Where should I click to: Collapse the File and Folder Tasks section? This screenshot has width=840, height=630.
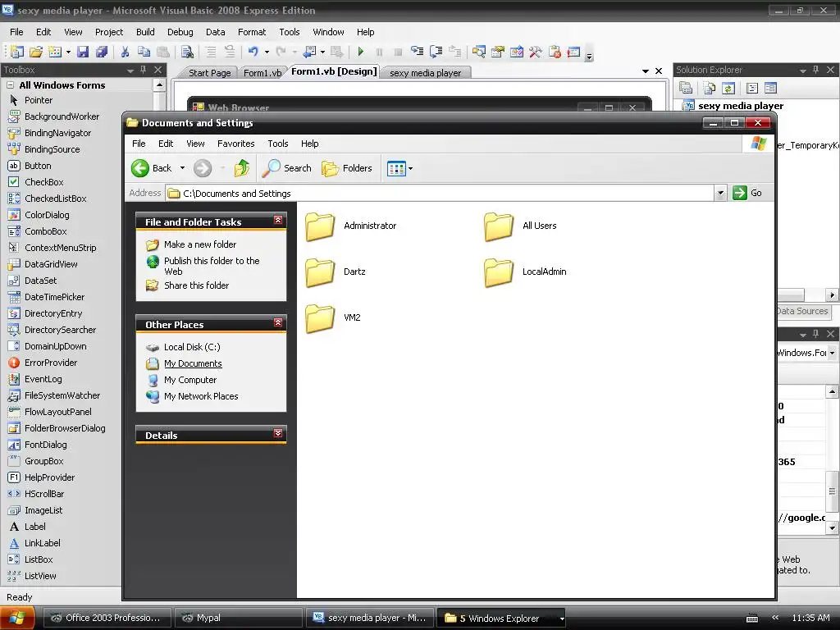[x=278, y=220]
